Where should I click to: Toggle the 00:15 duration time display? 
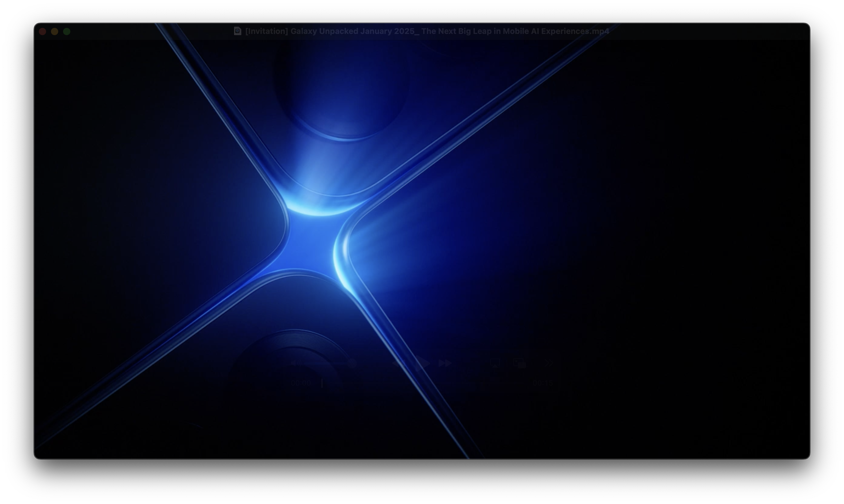pyautogui.click(x=543, y=383)
